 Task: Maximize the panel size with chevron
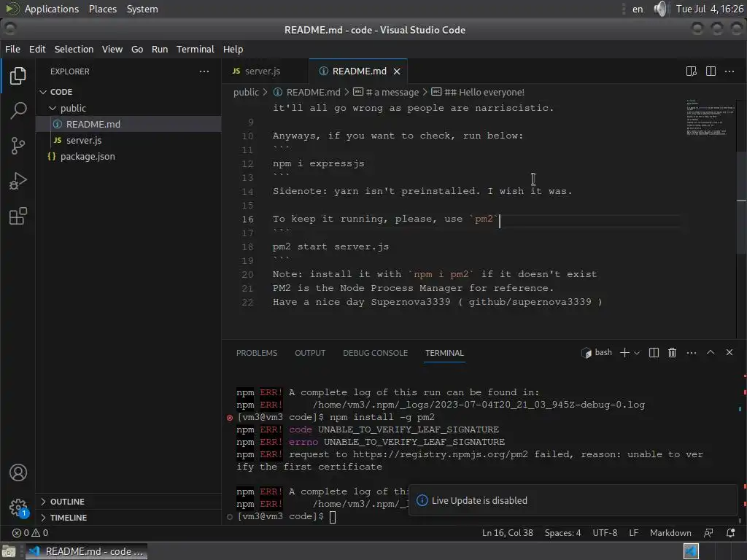711,352
